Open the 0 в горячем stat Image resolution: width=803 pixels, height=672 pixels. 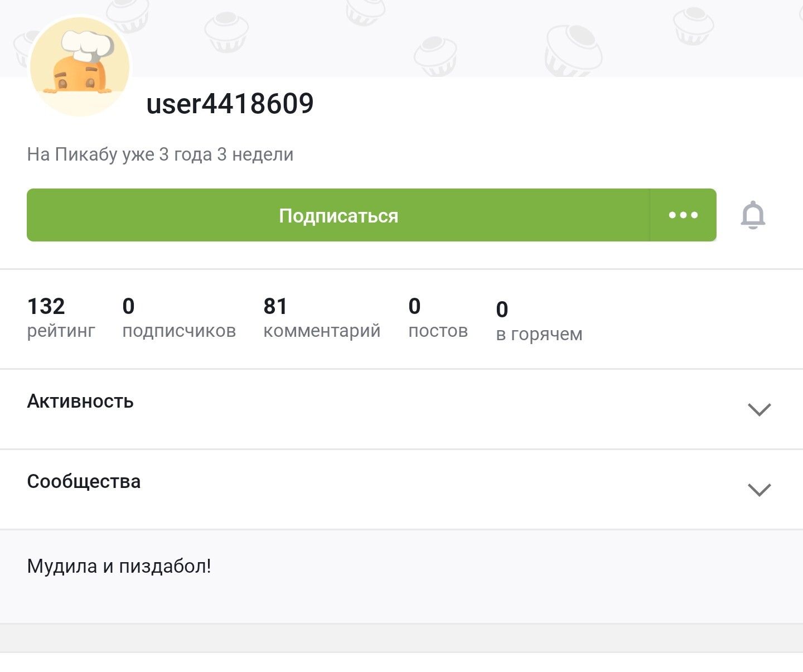tap(539, 321)
